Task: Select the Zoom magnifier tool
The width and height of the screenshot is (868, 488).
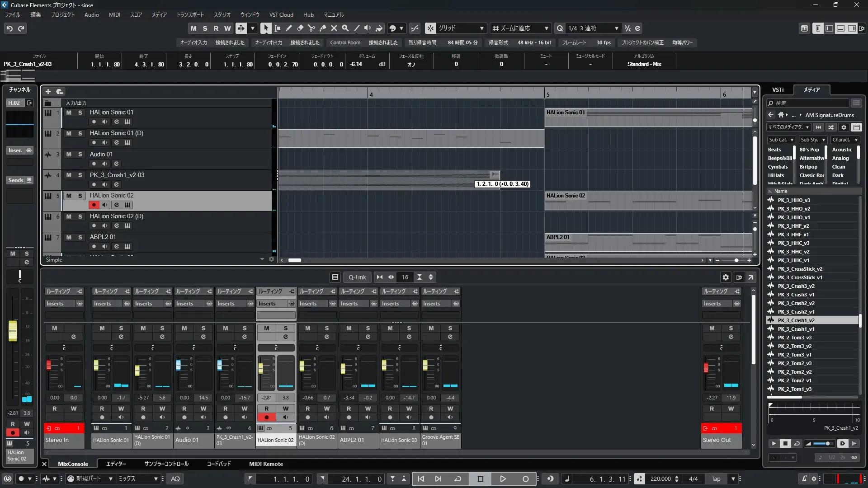Action: [x=345, y=28]
